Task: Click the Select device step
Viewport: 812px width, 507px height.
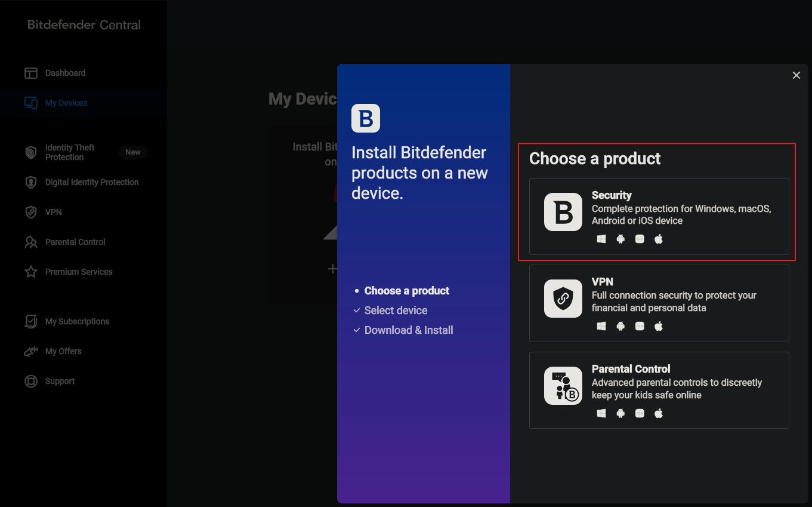Action: click(x=396, y=311)
